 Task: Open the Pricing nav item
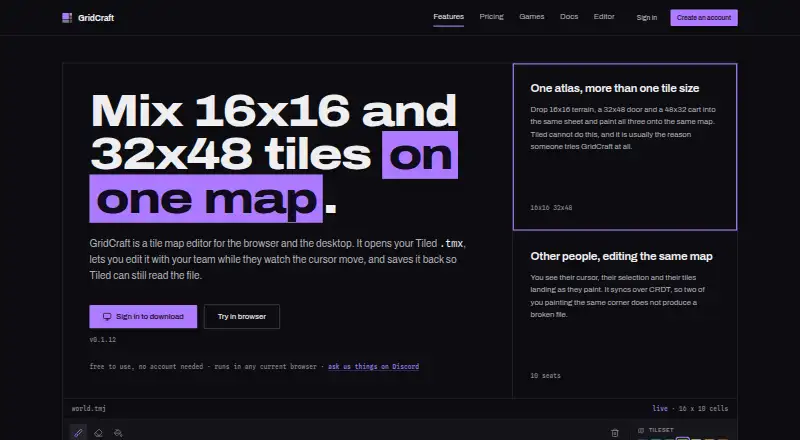[491, 17]
